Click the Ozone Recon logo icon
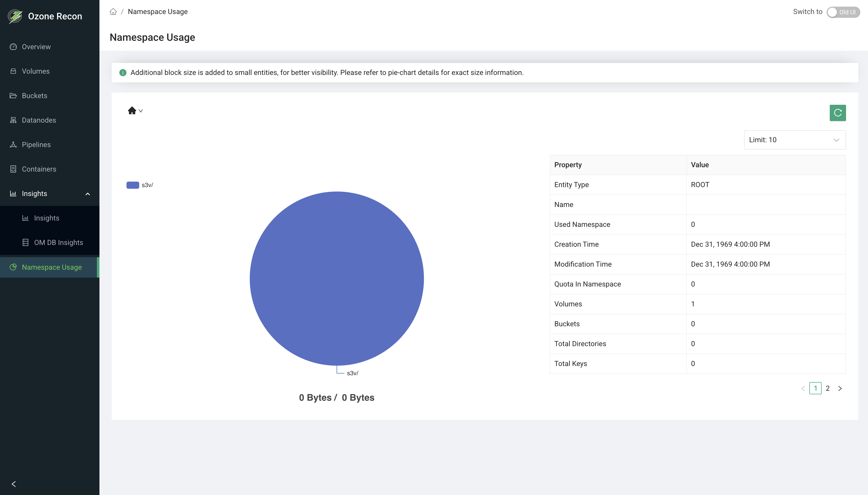Image resolution: width=868 pixels, height=495 pixels. [x=15, y=16]
